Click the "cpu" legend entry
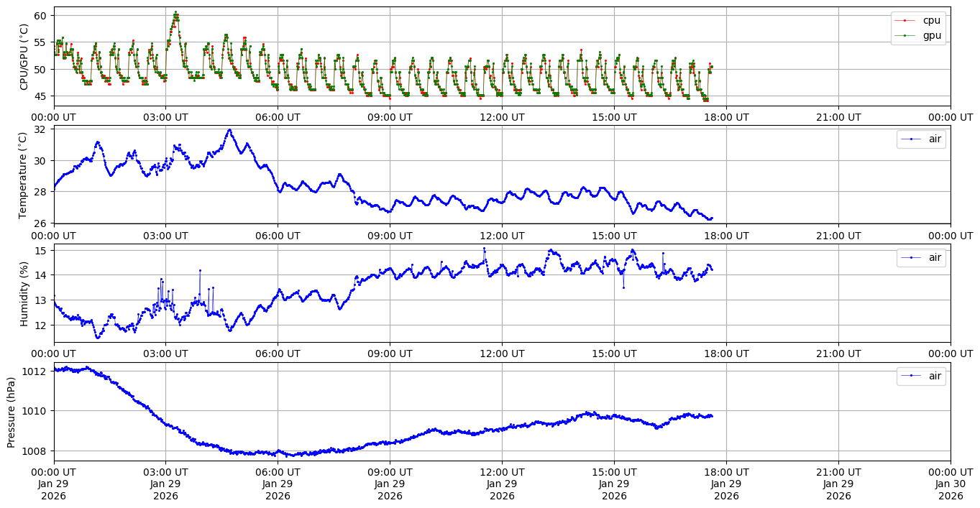Image resolution: width=980 pixels, height=508 pixels. [x=931, y=20]
